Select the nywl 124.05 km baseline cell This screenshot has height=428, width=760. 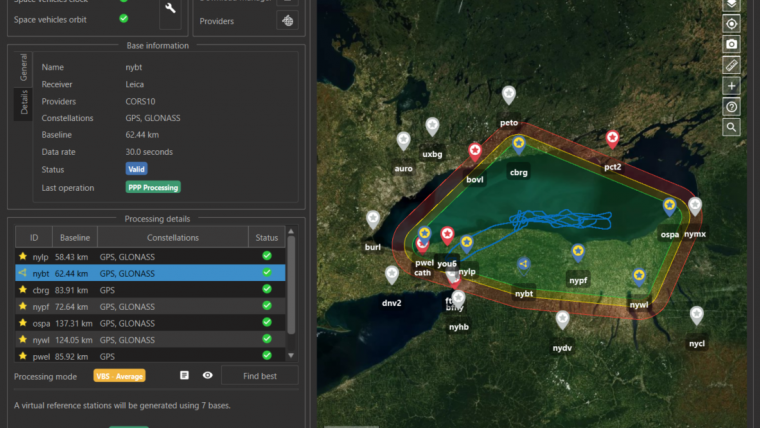[74, 340]
